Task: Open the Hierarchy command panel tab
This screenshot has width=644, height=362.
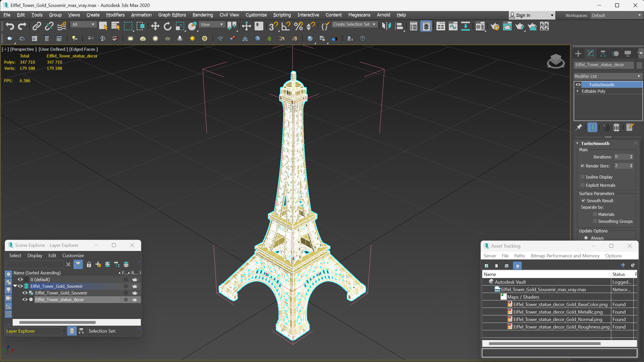Action: click(x=603, y=54)
